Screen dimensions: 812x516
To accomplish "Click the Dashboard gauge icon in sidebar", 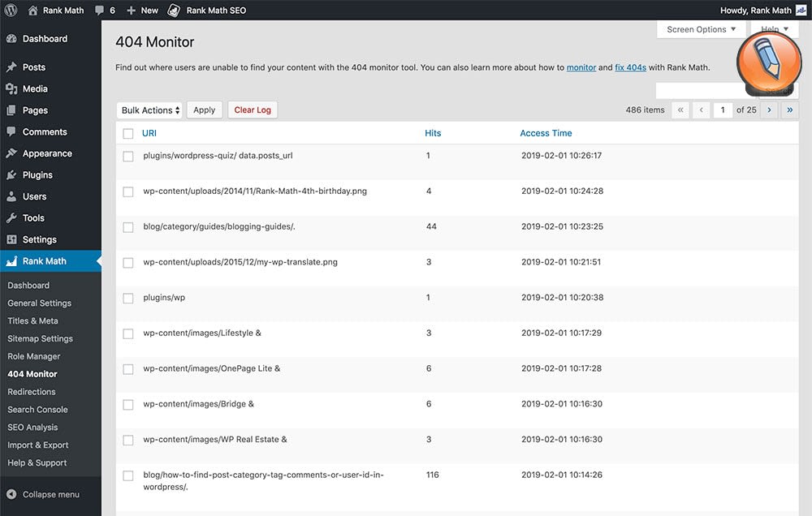I will [11, 39].
